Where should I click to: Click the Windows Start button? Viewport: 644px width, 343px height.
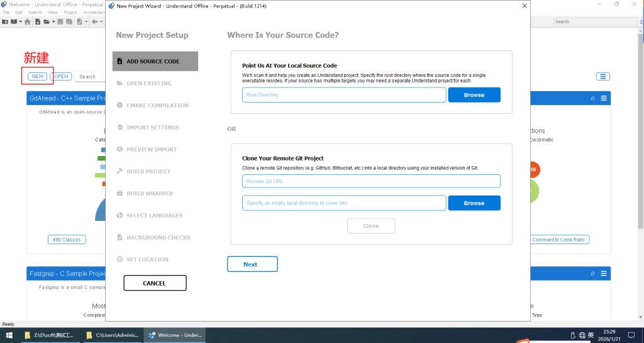[x=9, y=335]
